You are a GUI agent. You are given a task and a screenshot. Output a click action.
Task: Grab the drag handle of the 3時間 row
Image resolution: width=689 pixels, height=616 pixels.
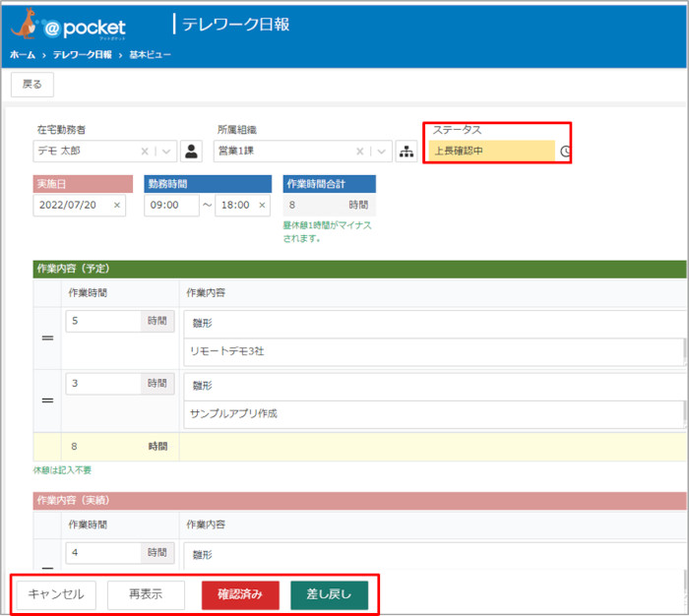(47, 400)
